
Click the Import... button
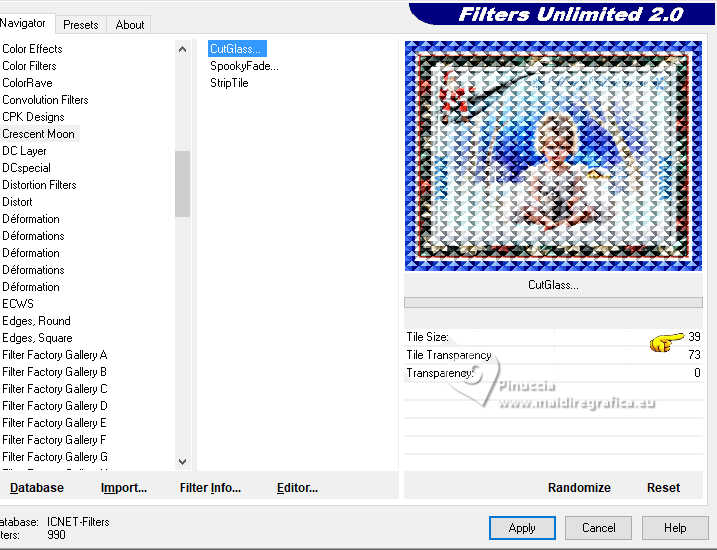point(124,488)
